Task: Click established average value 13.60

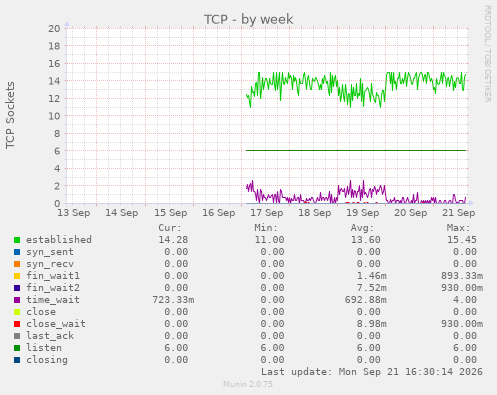Action: point(366,240)
